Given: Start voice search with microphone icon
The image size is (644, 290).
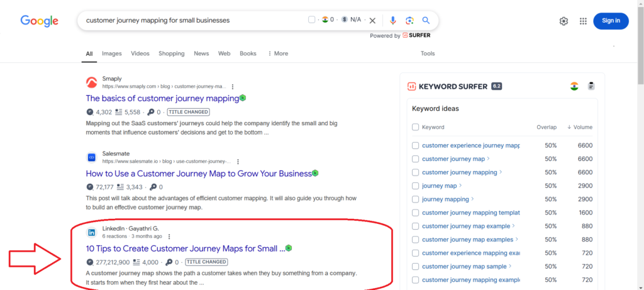Looking at the screenshot, I should pos(393,21).
